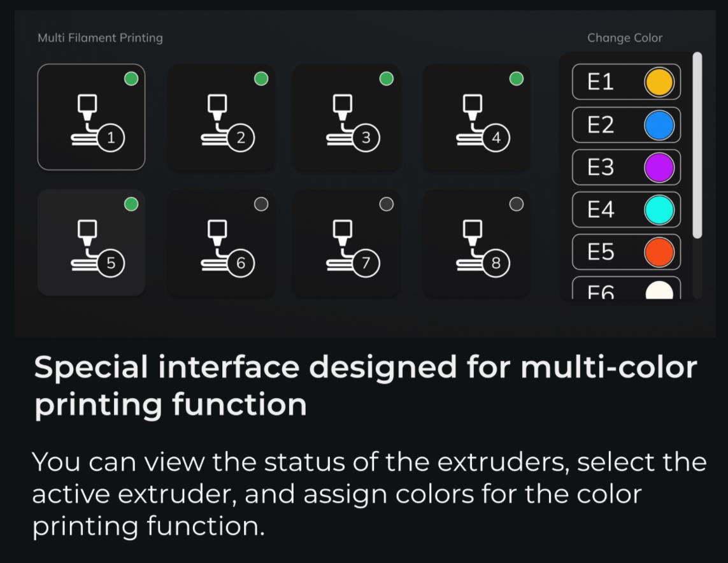Click the Change Color list scrollbar

(697, 145)
